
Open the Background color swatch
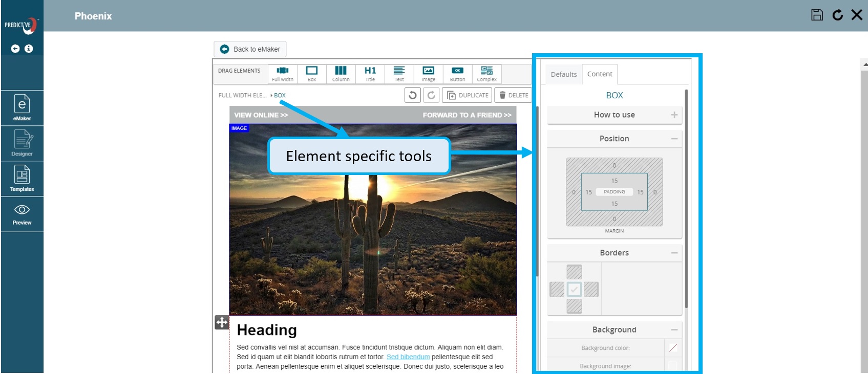point(673,348)
